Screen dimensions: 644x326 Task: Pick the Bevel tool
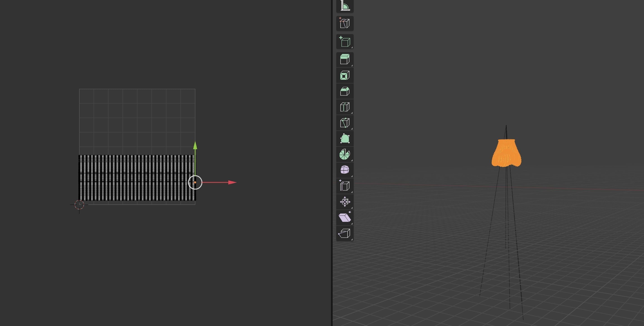pyautogui.click(x=345, y=91)
